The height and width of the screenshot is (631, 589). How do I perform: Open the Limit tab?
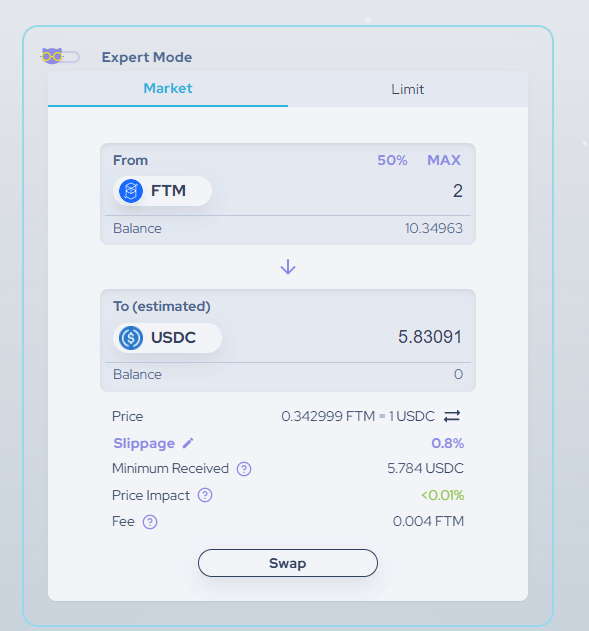pos(408,89)
